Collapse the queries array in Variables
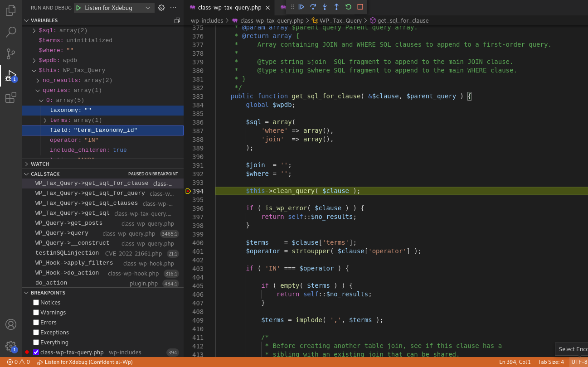This screenshot has width=588, height=367. coord(38,90)
